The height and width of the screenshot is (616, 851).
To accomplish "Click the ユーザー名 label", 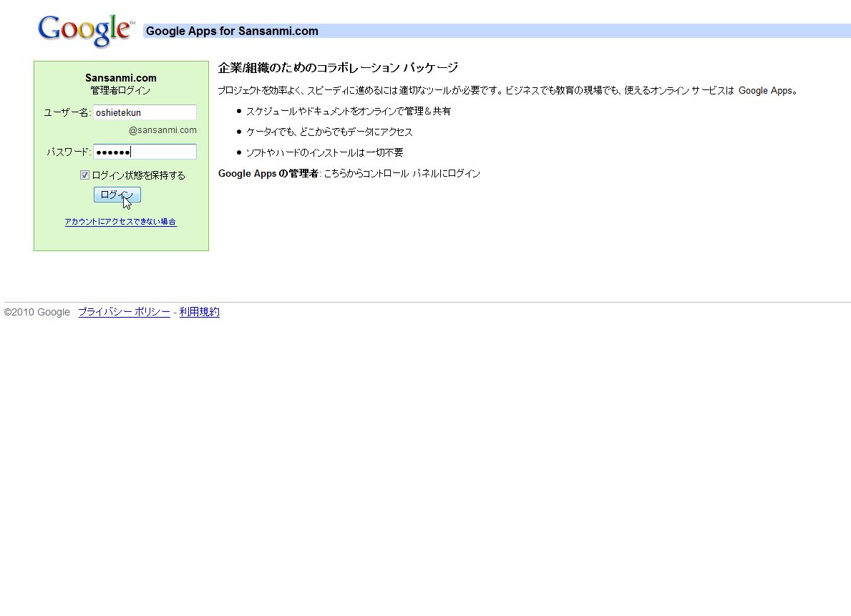I will click(67, 113).
